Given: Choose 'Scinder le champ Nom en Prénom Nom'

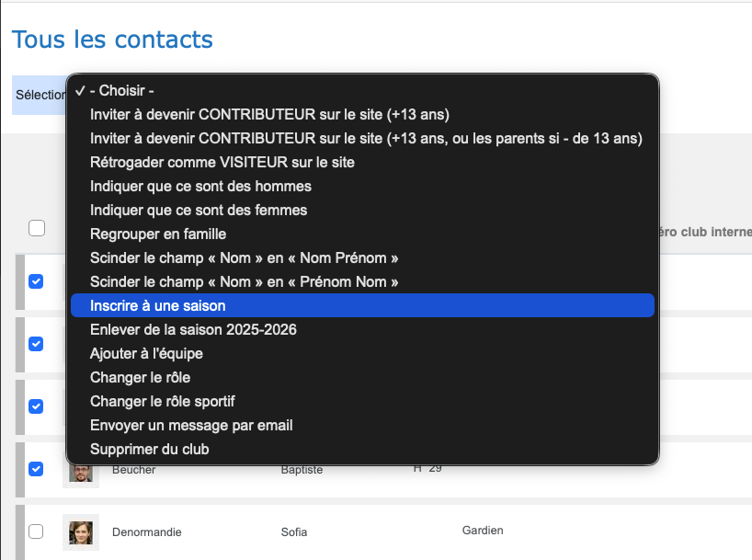Looking at the screenshot, I should point(245,281).
